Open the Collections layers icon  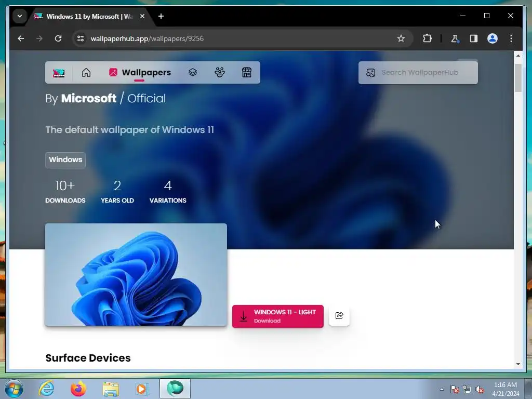point(193,72)
